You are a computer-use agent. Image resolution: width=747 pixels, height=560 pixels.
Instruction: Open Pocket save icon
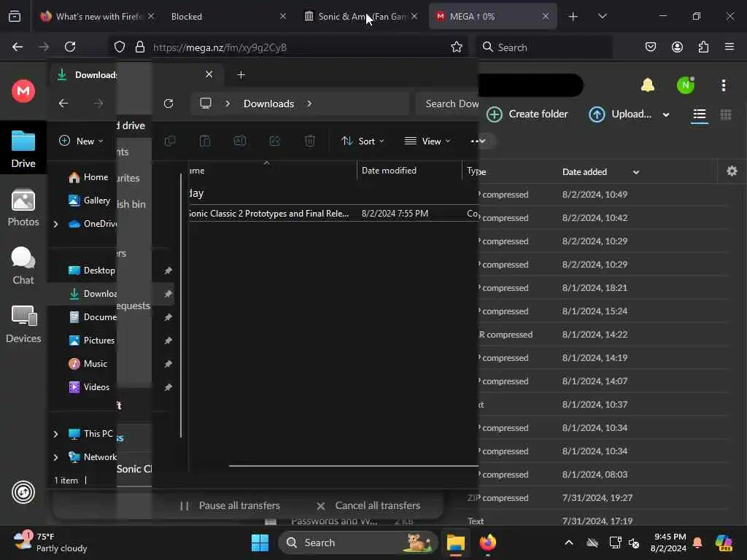(x=650, y=47)
